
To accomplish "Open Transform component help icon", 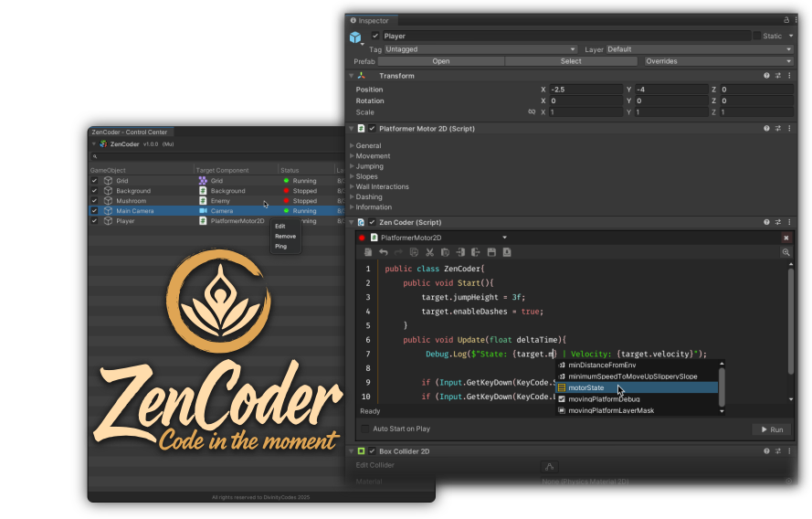I will 766,76.
